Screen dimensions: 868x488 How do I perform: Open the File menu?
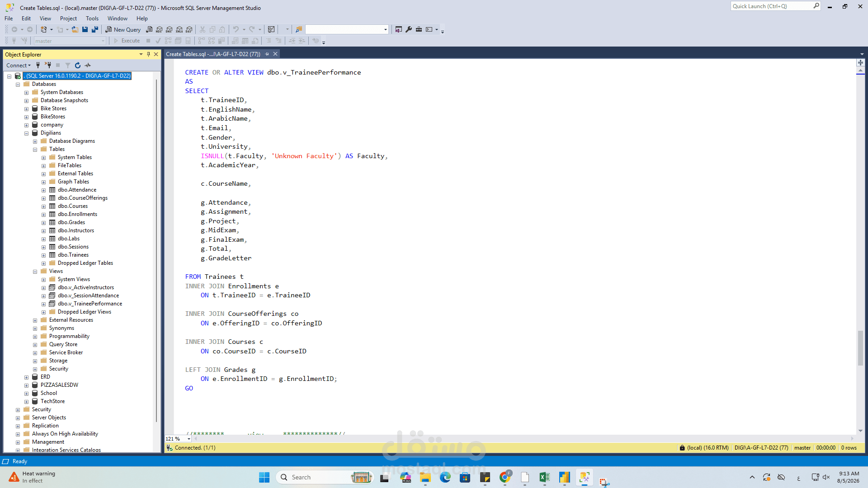[9, 19]
